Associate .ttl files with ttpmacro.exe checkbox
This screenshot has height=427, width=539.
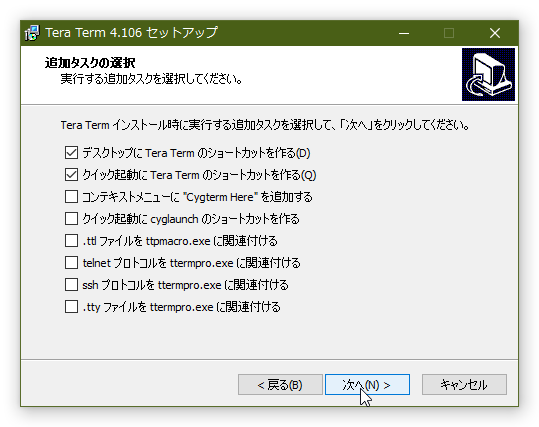71,241
